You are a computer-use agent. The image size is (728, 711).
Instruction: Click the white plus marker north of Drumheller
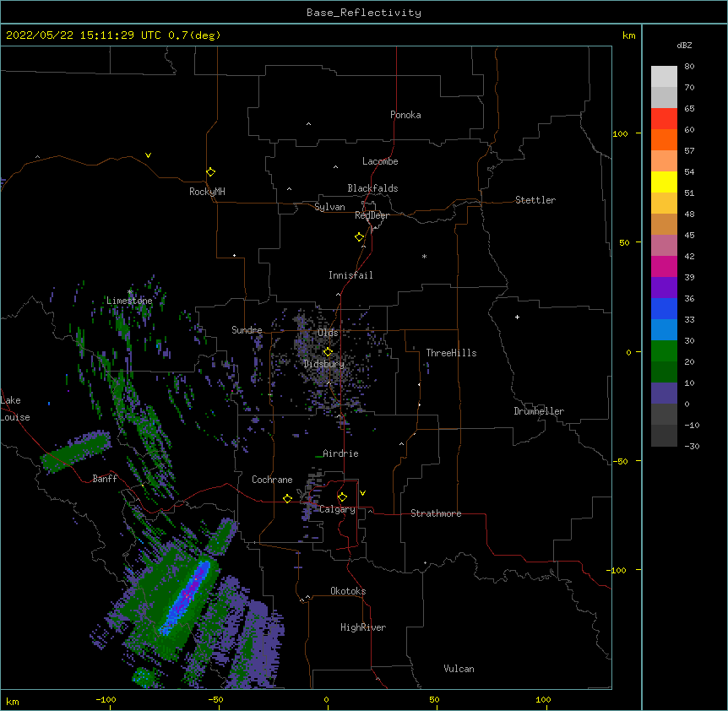(517, 317)
